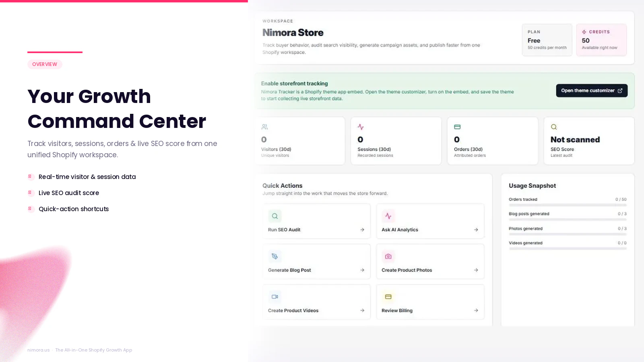Click the "Not scanned" SEO status
Image resolution: width=644 pixels, height=362 pixels.
click(575, 140)
